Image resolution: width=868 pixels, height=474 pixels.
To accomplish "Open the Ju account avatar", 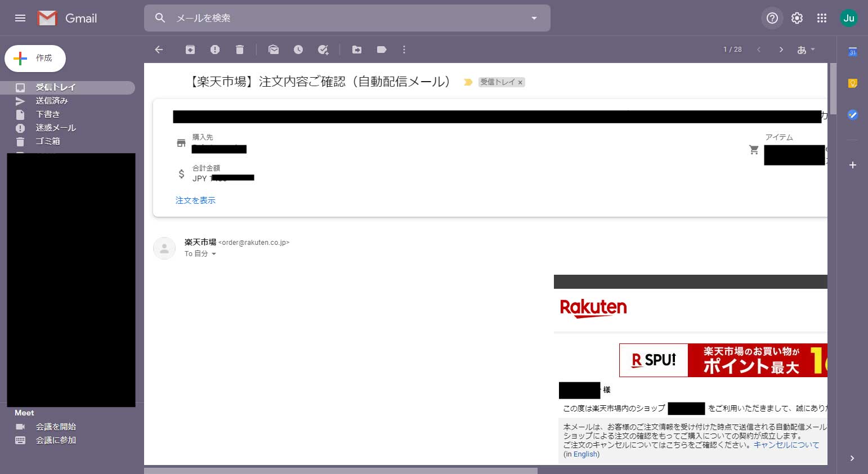I will click(849, 18).
